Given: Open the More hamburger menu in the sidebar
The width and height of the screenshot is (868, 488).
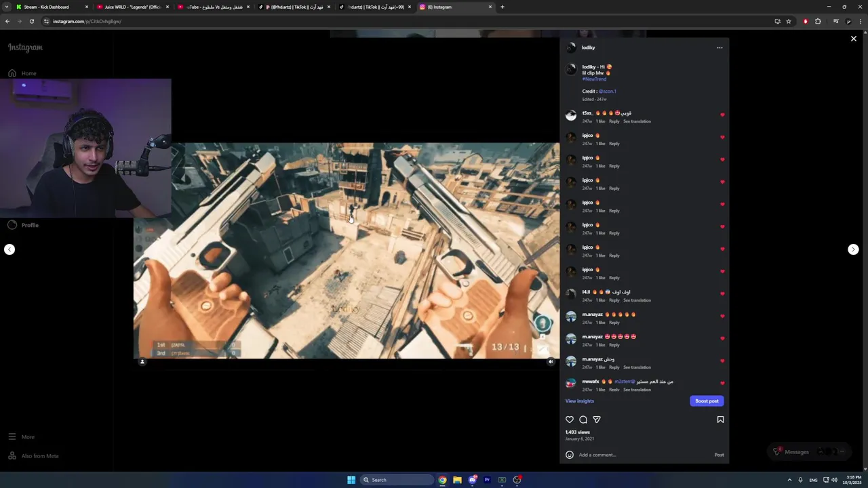Looking at the screenshot, I should pos(22,437).
